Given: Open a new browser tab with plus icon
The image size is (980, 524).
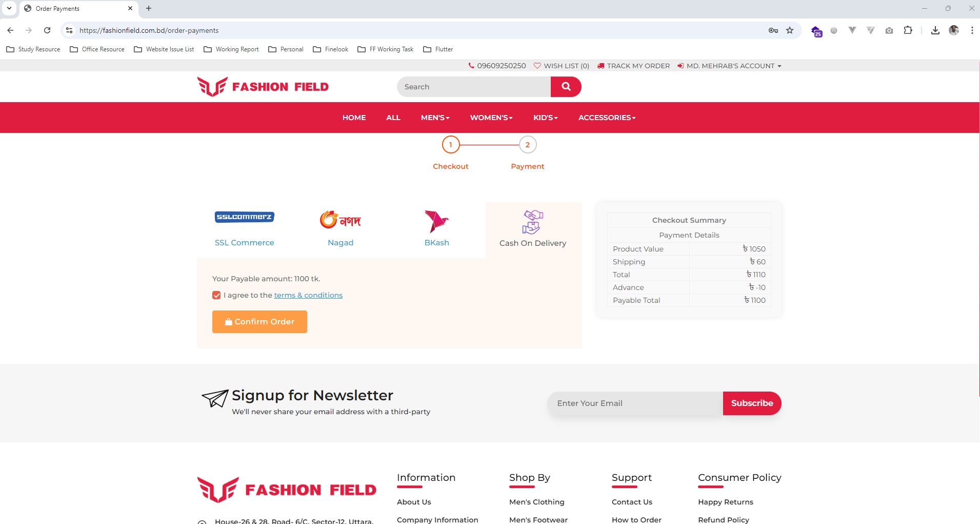Looking at the screenshot, I should click(149, 8).
